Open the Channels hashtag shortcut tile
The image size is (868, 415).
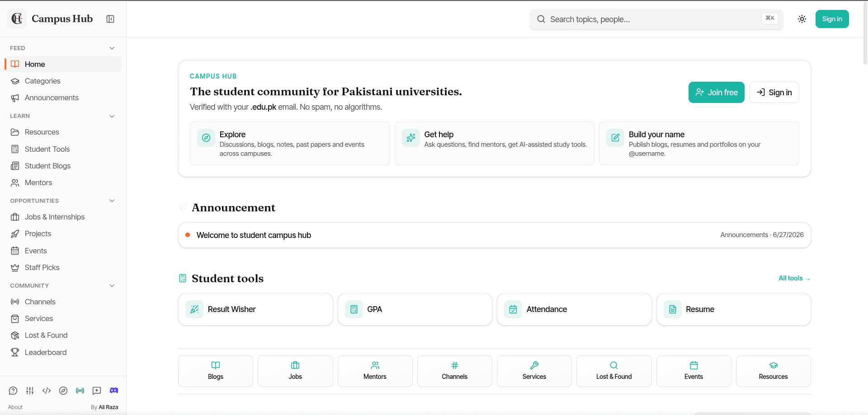click(455, 371)
